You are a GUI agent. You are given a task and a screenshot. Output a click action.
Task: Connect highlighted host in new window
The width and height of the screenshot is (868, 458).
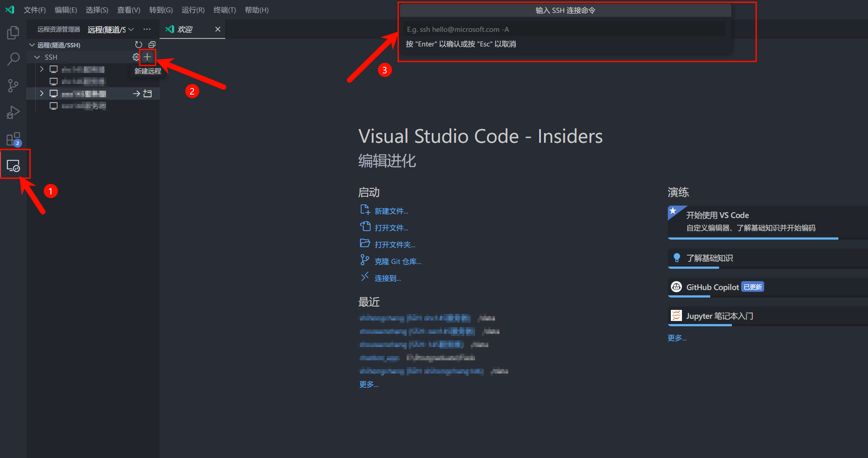pyautogui.click(x=148, y=93)
